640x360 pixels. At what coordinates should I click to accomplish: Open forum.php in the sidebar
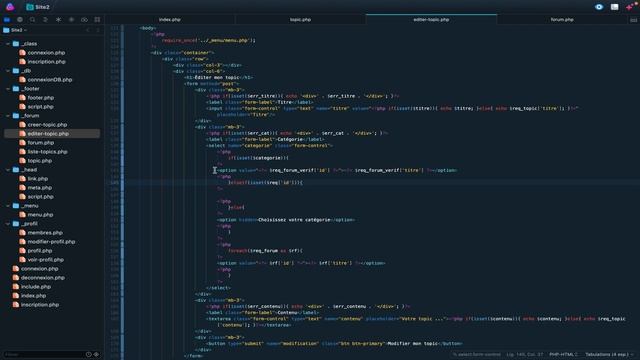(x=40, y=142)
